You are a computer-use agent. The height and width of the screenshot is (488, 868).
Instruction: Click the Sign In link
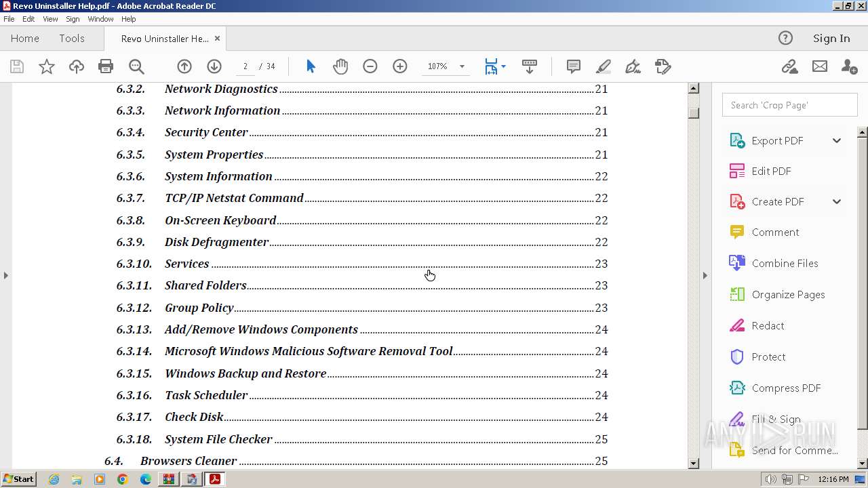click(831, 38)
